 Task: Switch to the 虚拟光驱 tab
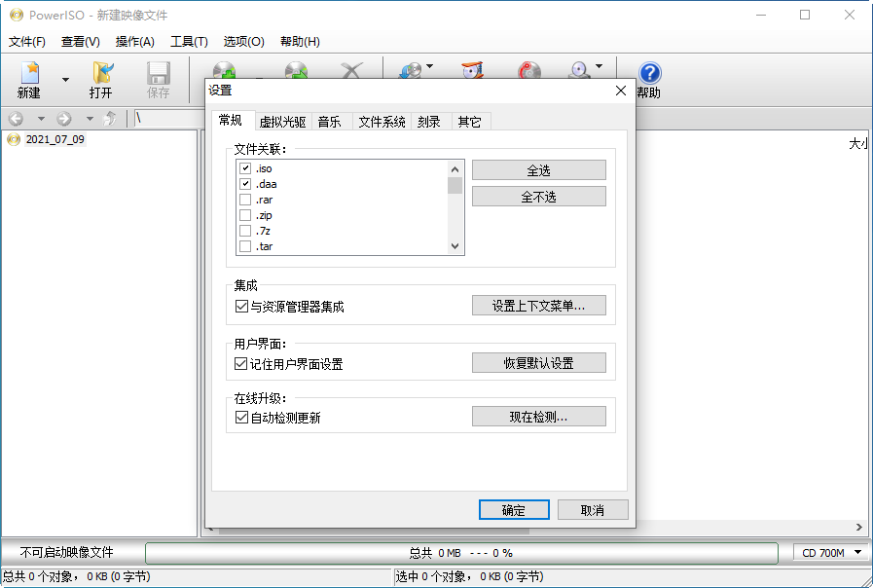(x=283, y=122)
